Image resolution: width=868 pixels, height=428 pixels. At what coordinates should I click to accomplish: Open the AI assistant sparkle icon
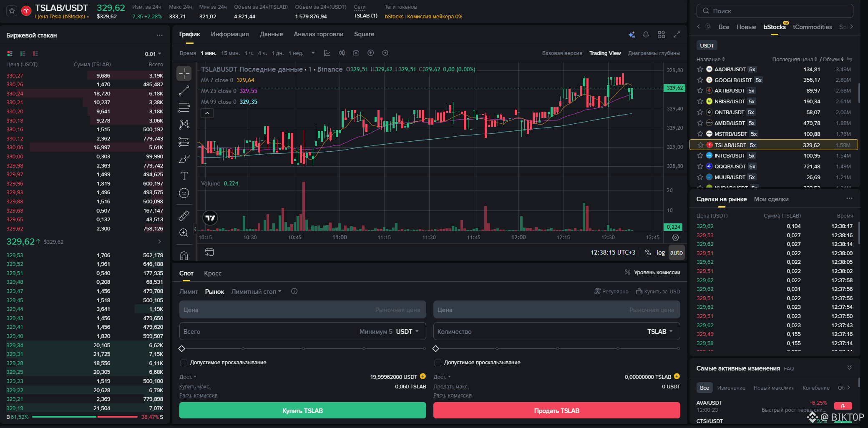632,35
